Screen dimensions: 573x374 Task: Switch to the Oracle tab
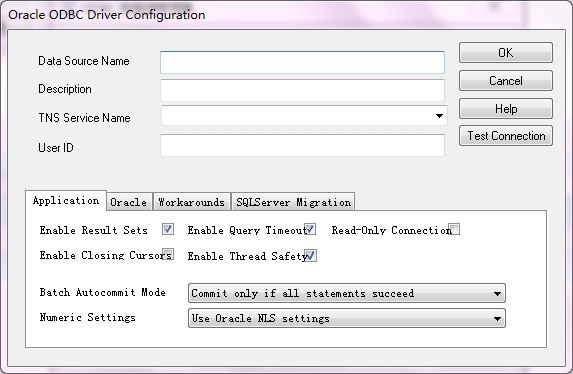click(x=129, y=202)
